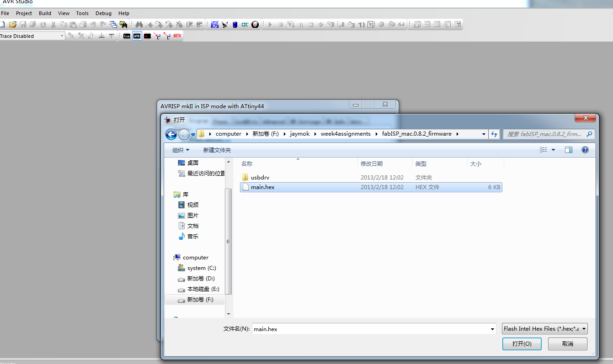613x364 pixels.
Task: Click the 文件名 input field
Action: (x=370, y=329)
